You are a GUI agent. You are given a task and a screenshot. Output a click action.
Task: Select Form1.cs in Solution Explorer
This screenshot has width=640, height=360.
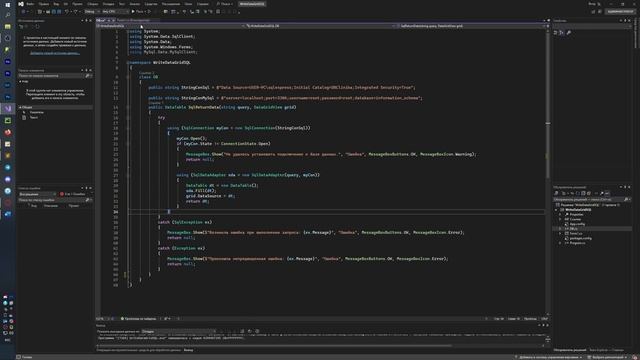pyautogui.click(x=576, y=233)
